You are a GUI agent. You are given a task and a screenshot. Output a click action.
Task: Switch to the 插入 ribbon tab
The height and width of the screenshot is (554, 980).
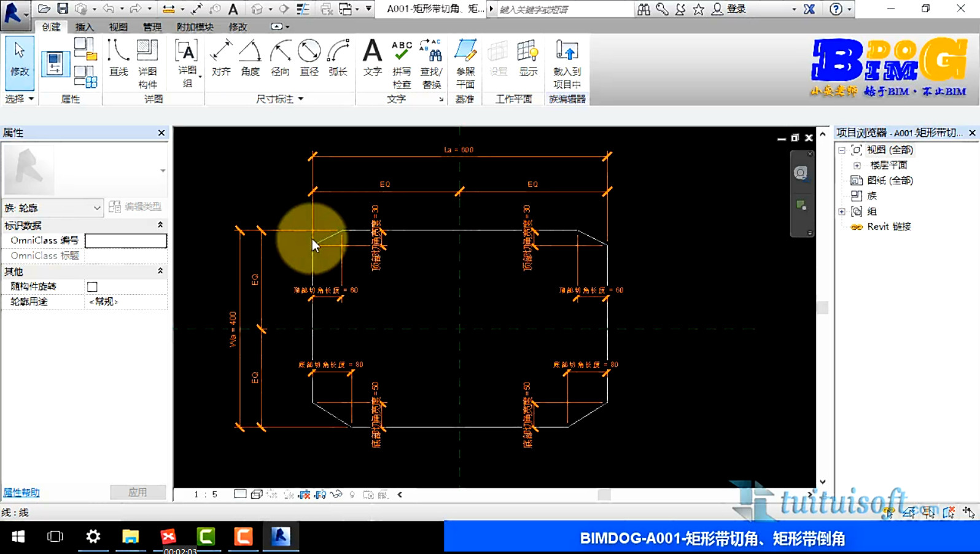coord(84,27)
